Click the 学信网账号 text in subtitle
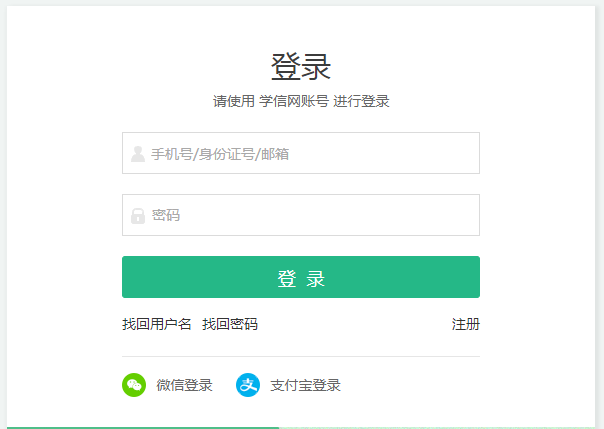 pos(294,101)
